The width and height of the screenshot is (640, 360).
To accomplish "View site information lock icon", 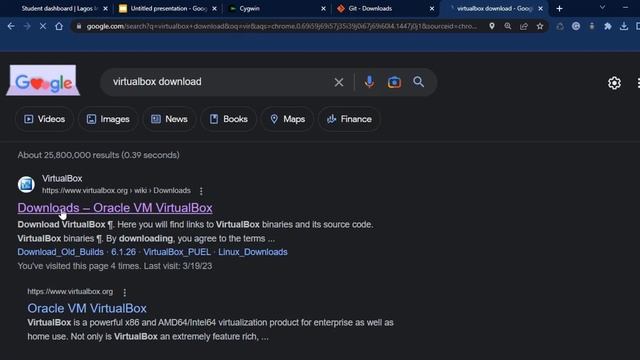I will click(79, 27).
